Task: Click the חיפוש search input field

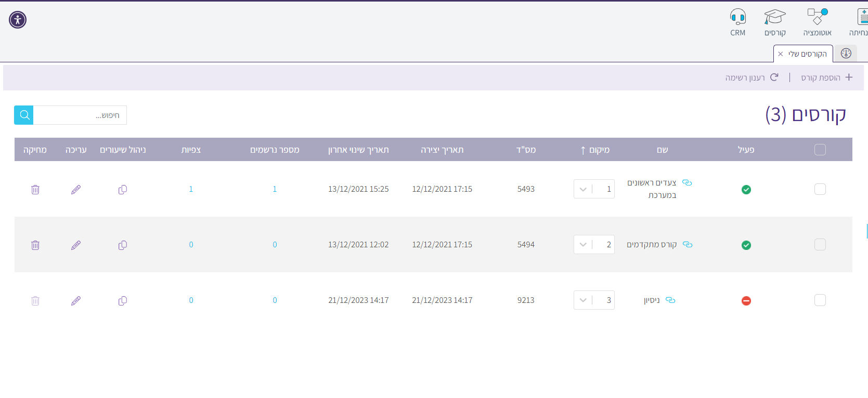Action: [x=80, y=115]
